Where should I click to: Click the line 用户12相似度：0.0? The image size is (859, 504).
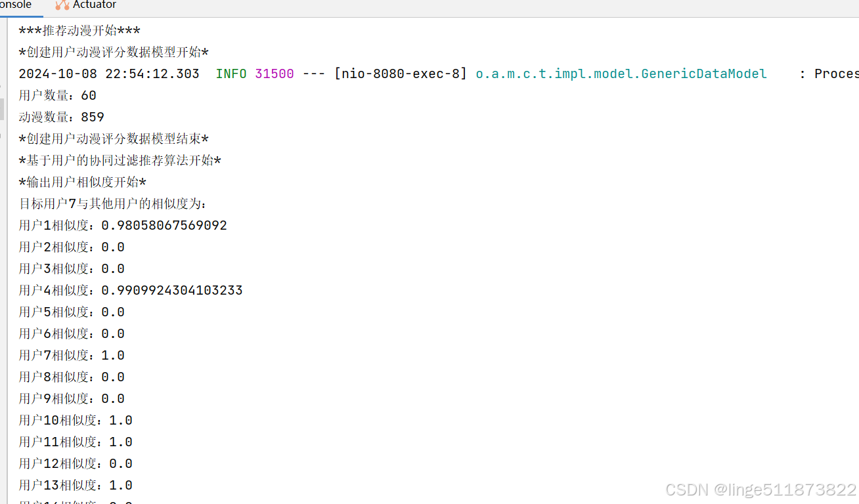pos(76,464)
